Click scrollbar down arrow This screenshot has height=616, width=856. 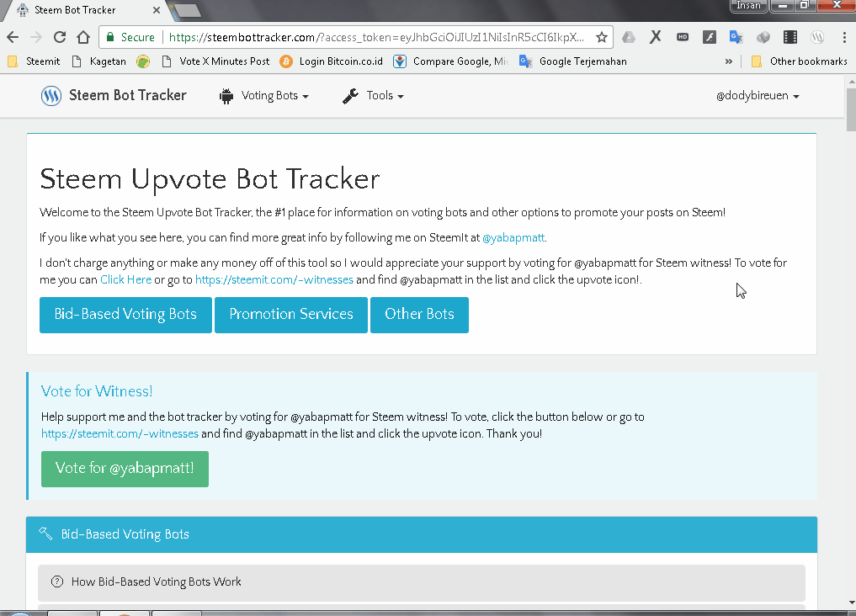pyautogui.click(x=851, y=603)
